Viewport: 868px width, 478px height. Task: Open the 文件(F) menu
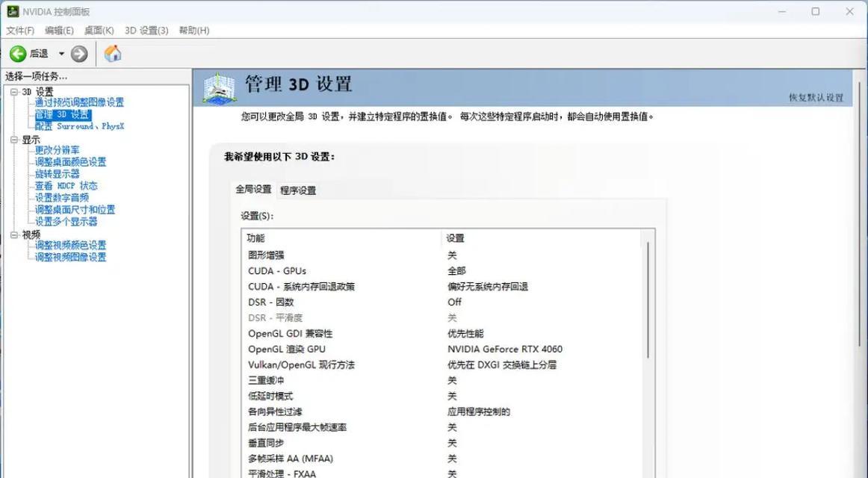(20, 31)
